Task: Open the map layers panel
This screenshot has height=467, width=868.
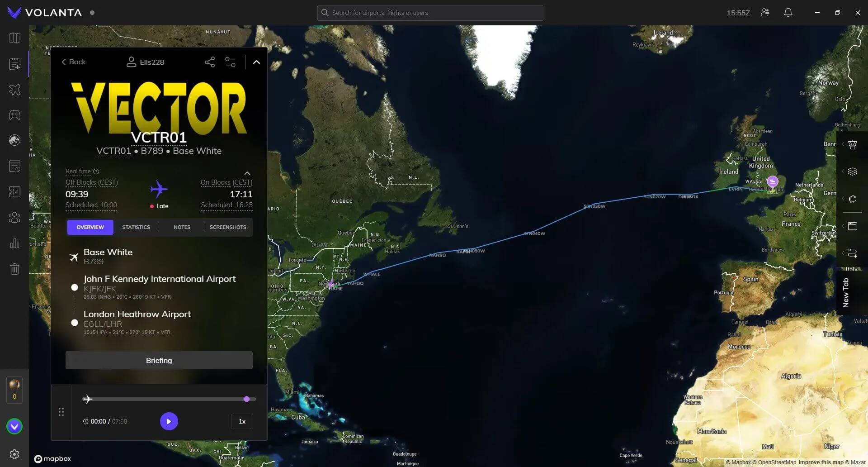Action: coord(853,172)
